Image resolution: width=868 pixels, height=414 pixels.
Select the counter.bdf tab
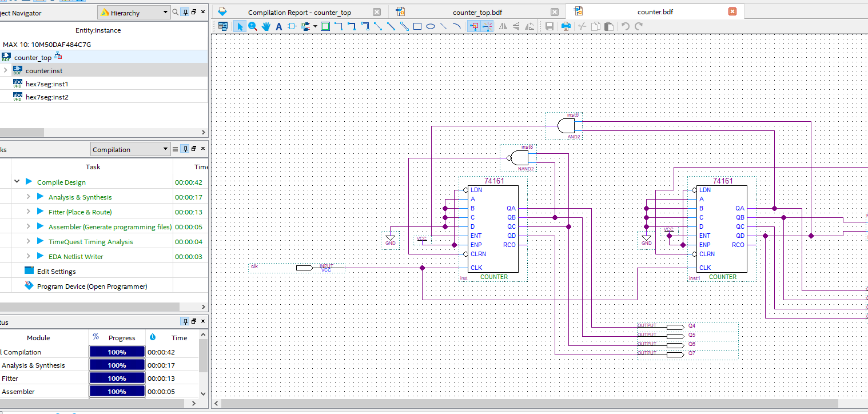656,12
